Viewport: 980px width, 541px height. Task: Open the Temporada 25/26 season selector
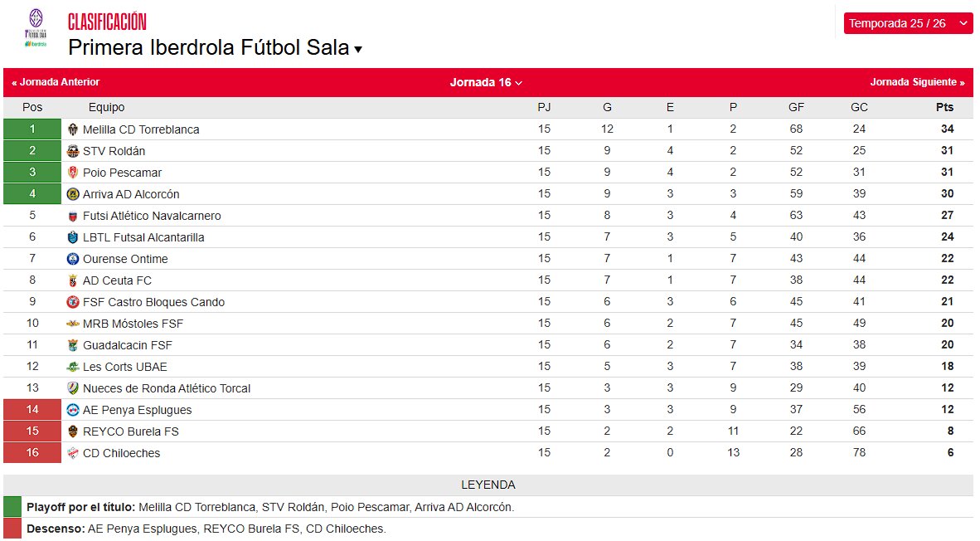coord(907,23)
